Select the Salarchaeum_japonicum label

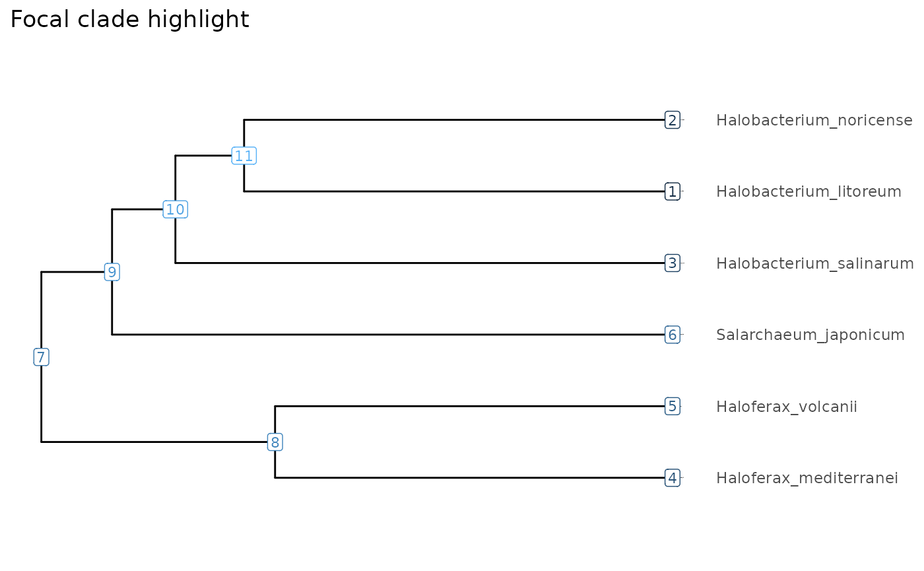pos(810,335)
